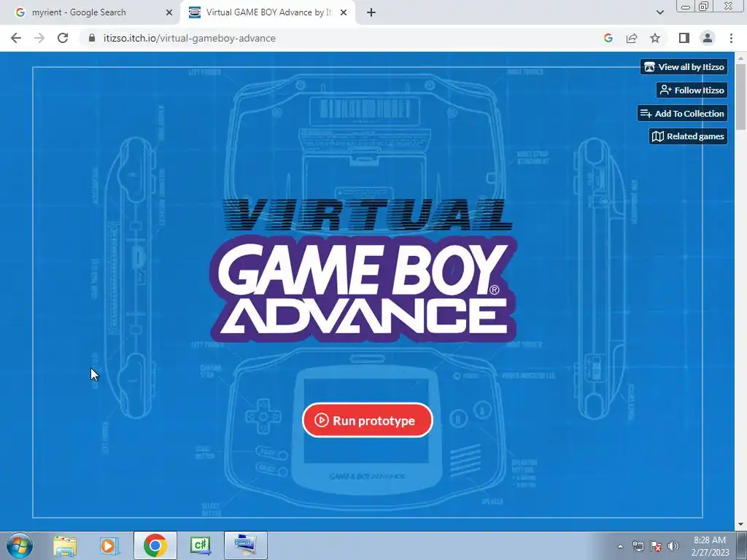This screenshot has height=560, width=747.
Task: Open the Chrome three-dot menu
Action: click(731, 38)
